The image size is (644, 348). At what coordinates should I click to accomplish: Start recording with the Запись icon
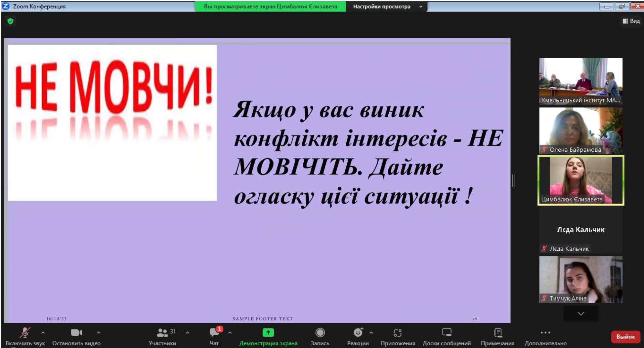pos(320,332)
